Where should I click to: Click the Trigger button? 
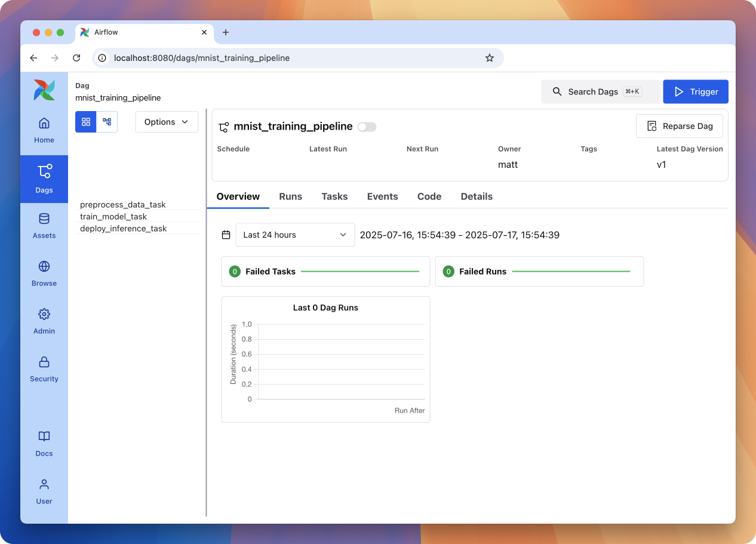pos(696,91)
